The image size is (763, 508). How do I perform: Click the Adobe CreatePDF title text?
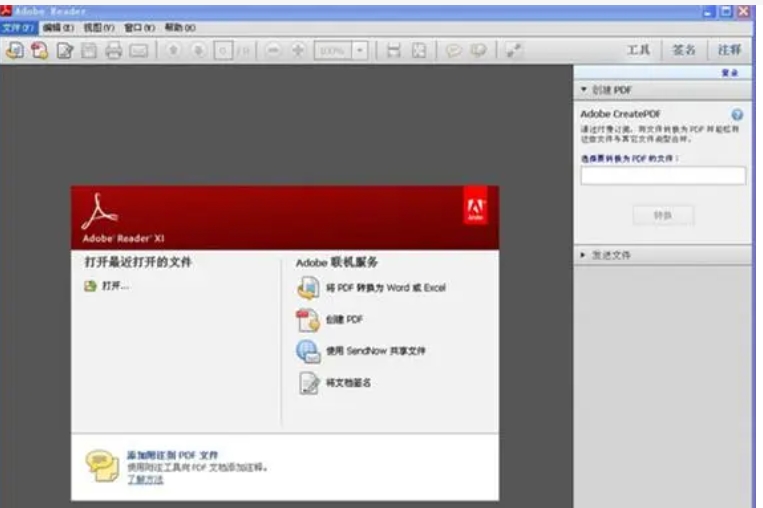pyautogui.click(x=620, y=114)
